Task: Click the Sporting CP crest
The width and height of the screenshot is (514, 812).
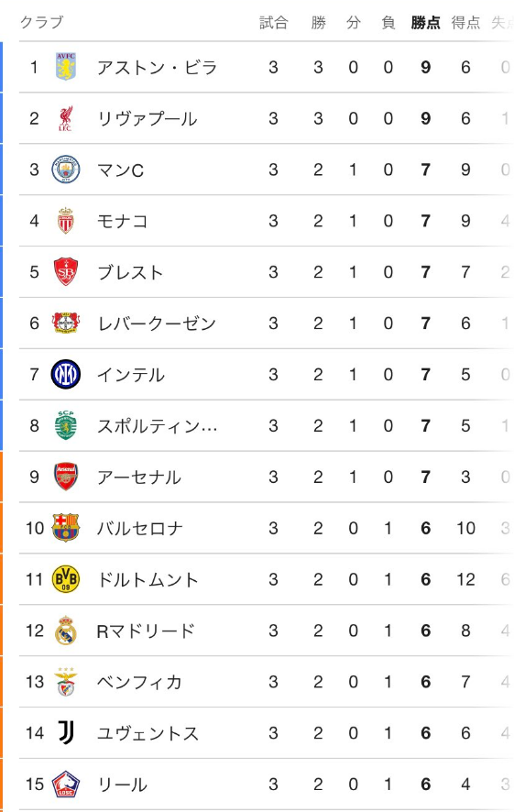Action: tap(66, 425)
